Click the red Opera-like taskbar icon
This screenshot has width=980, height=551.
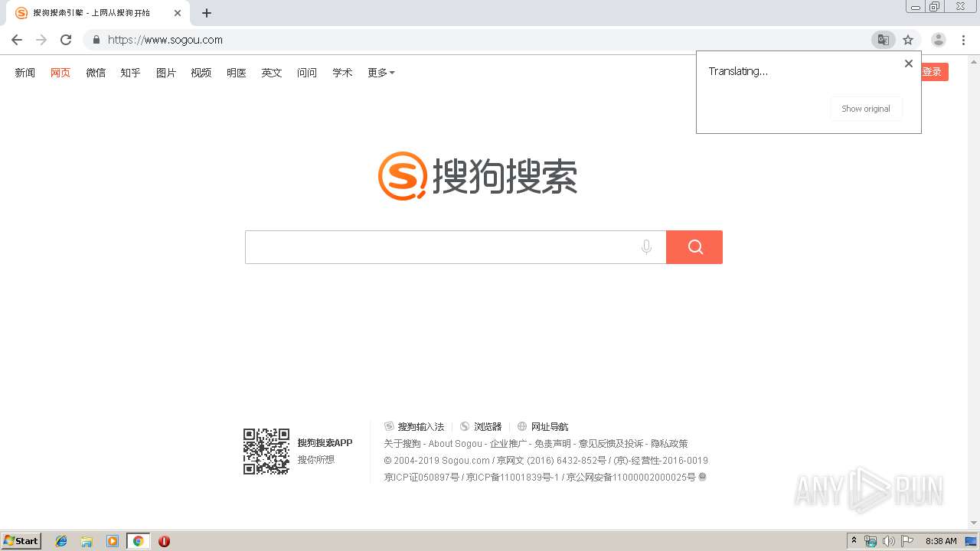[164, 541]
